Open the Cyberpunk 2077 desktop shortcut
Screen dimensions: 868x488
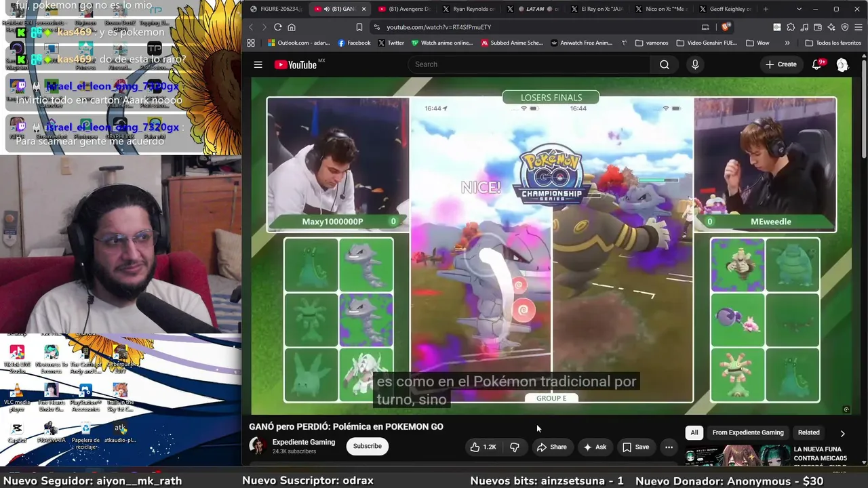click(x=120, y=359)
